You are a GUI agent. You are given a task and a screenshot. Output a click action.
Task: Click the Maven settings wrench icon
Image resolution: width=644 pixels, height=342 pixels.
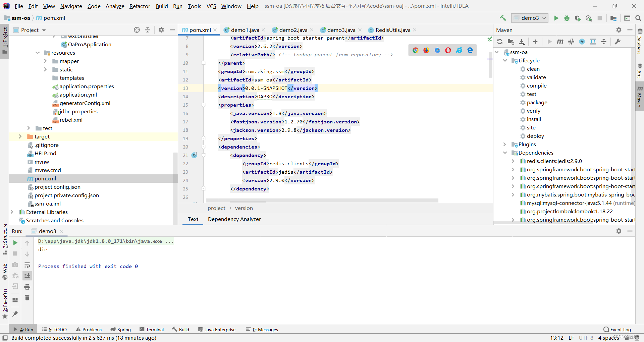coord(618,42)
